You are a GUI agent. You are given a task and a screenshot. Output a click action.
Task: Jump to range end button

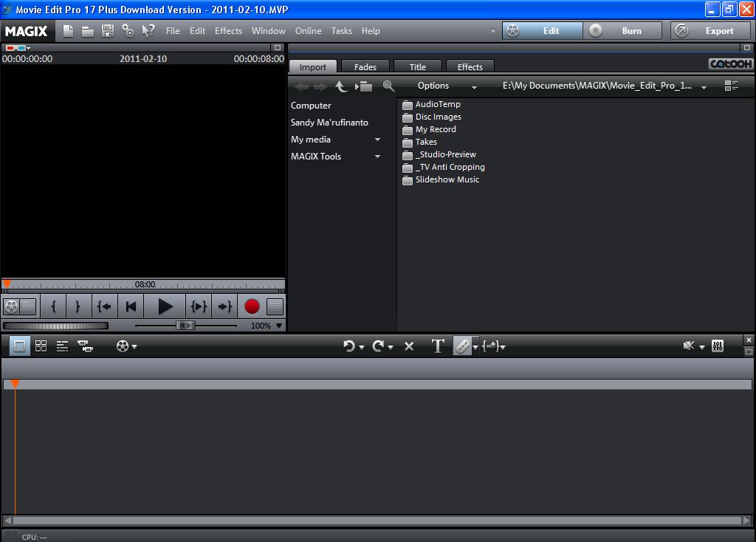pos(224,306)
